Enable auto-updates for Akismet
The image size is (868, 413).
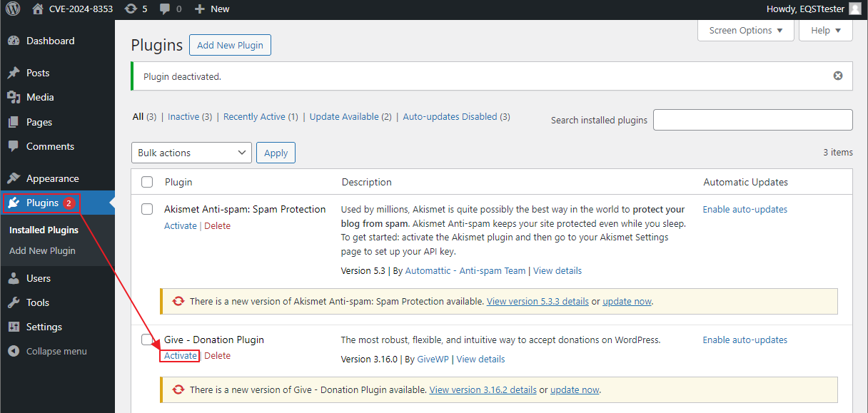point(745,209)
